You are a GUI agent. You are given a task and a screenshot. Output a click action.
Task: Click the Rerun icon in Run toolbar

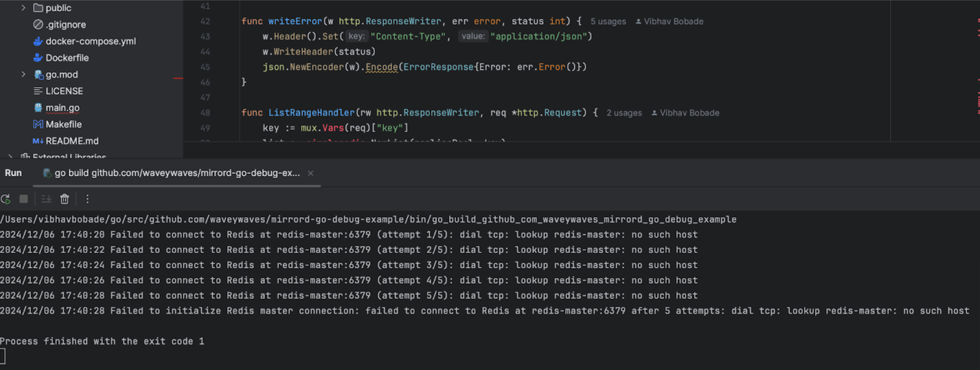[6, 199]
